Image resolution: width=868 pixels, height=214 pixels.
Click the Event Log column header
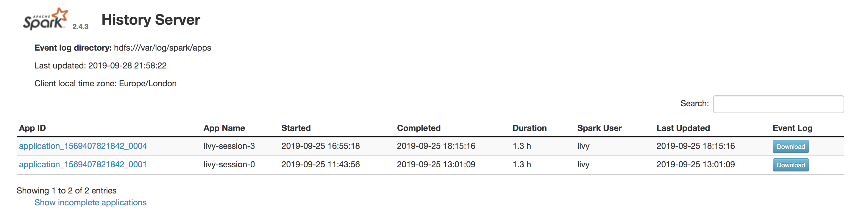pyautogui.click(x=792, y=128)
